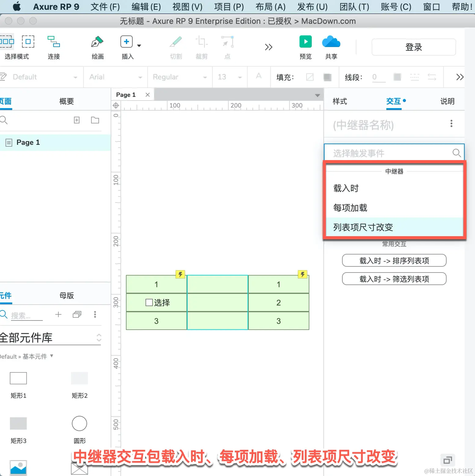Viewport: 475px width, 476px height.
Task: Click the 插入 plus icon
Action: click(127, 42)
